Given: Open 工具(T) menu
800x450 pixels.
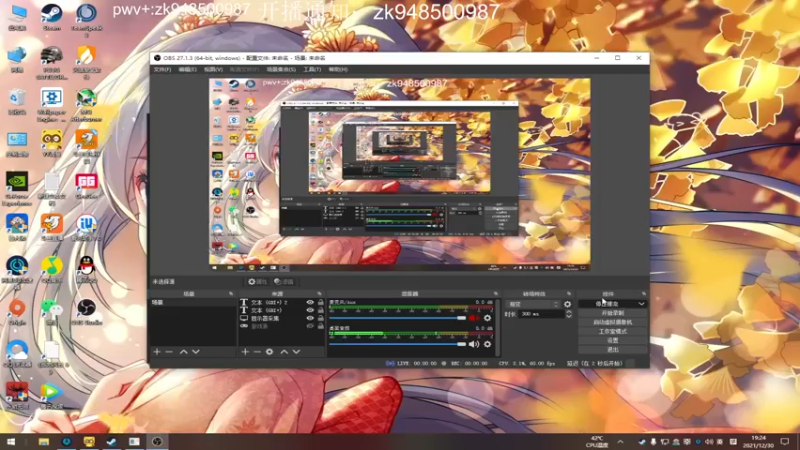Looking at the screenshot, I should (x=312, y=69).
